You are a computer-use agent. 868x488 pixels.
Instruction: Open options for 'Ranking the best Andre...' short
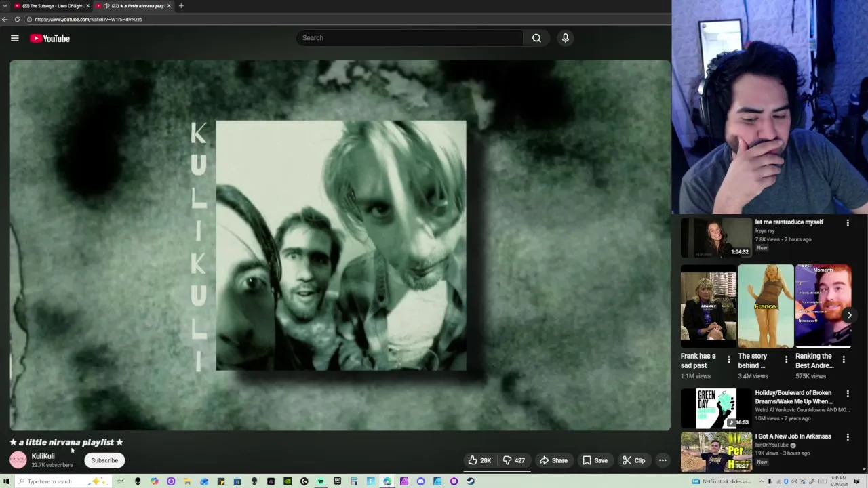click(844, 359)
